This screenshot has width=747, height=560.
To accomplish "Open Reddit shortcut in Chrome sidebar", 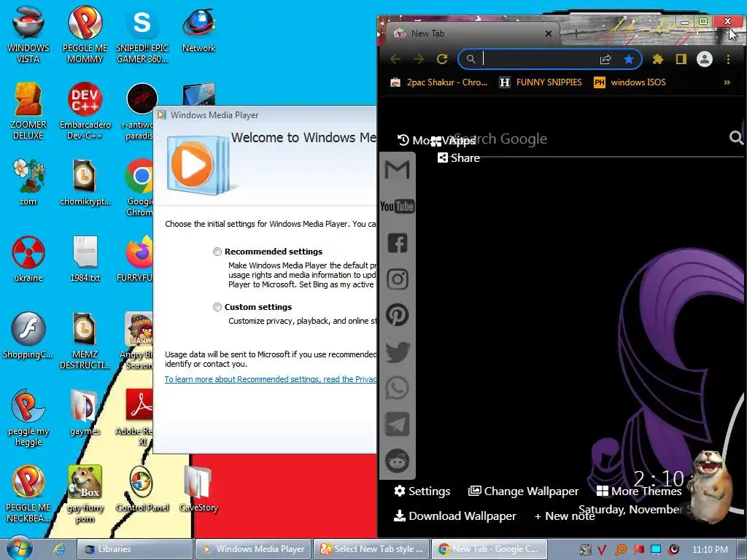I will 398,461.
